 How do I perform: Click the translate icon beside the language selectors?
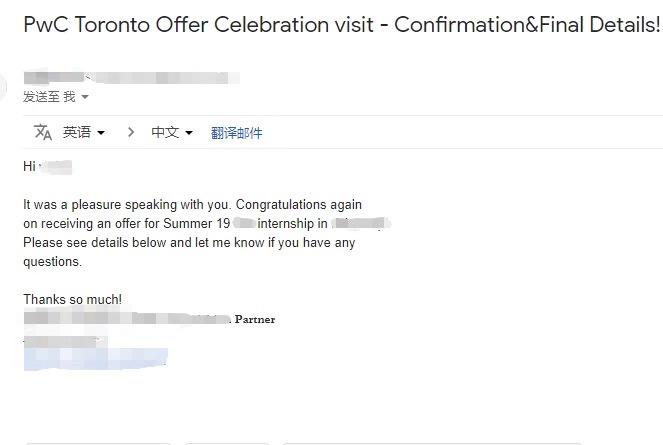point(43,132)
